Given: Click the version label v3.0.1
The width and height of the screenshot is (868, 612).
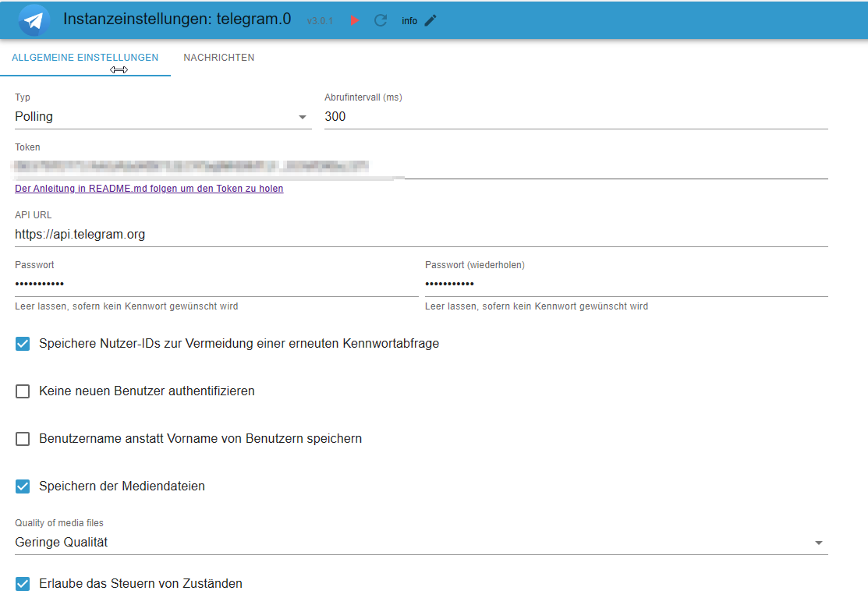Looking at the screenshot, I should pyautogui.click(x=320, y=21).
